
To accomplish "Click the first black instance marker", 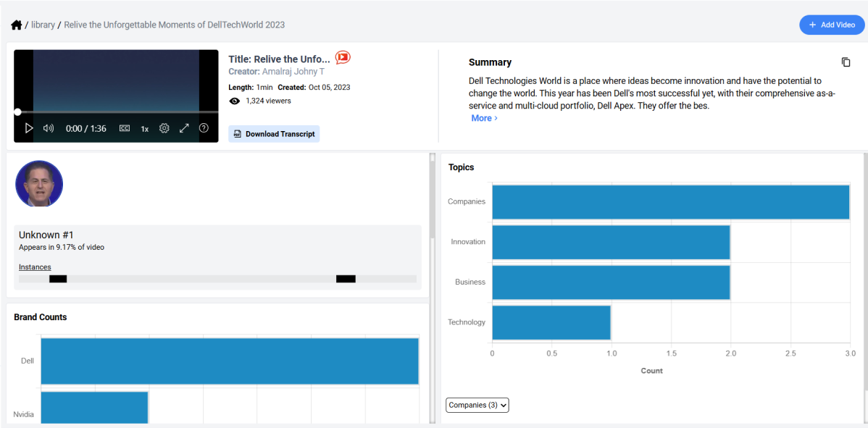I will pyautogui.click(x=58, y=279).
